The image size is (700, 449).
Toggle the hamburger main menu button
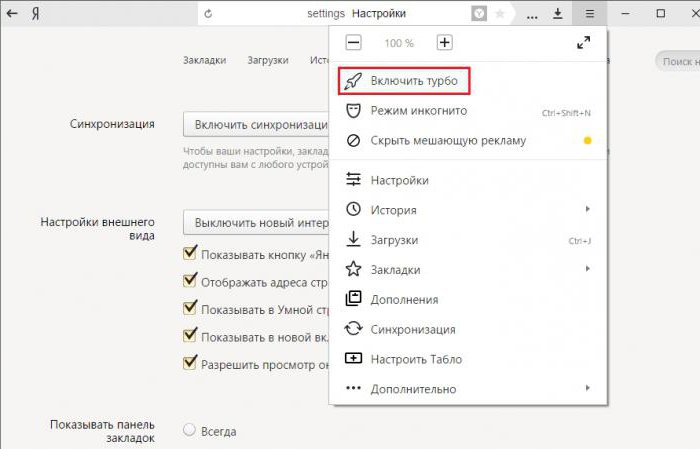(590, 14)
